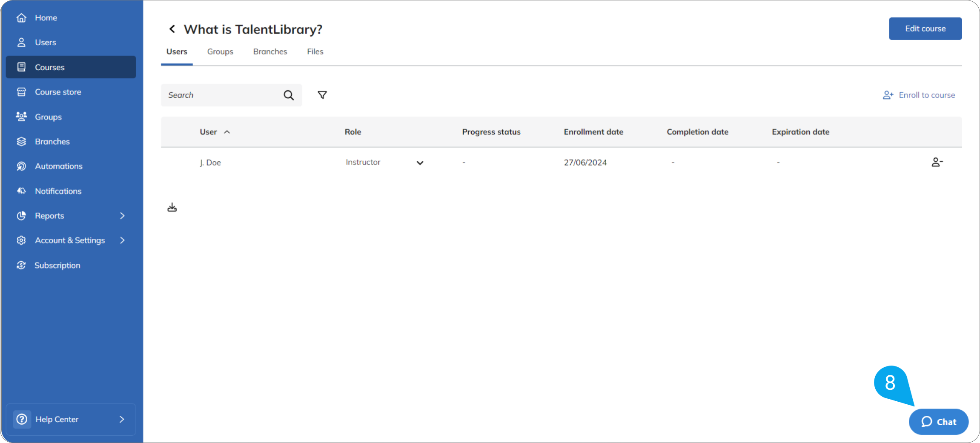Go back using the arrow beside course title
This screenshot has width=980, height=443.
pos(172,29)
